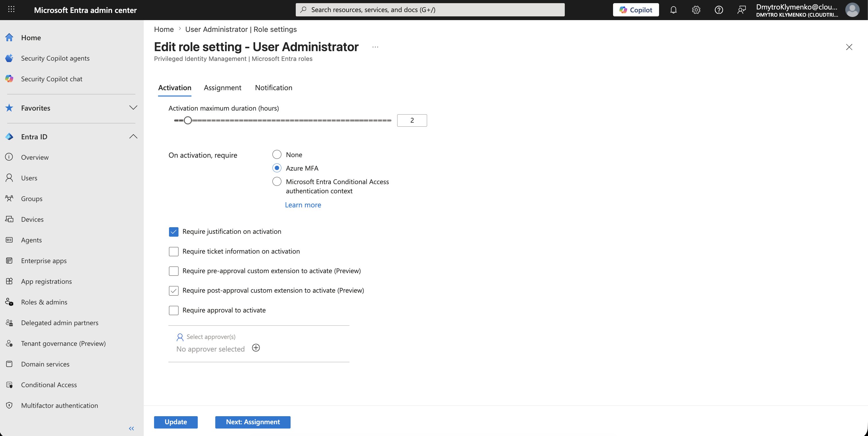Collapse the sidebar with double chevron
Image resolution: width=868 pixels, height=436 pixels.
[131, 428]
